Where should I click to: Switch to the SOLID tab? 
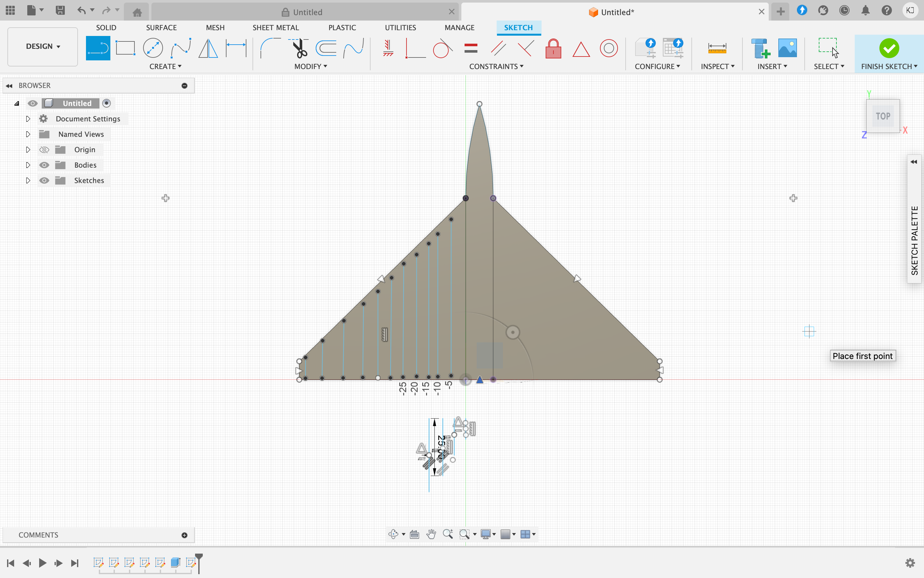tap(106, 28)
